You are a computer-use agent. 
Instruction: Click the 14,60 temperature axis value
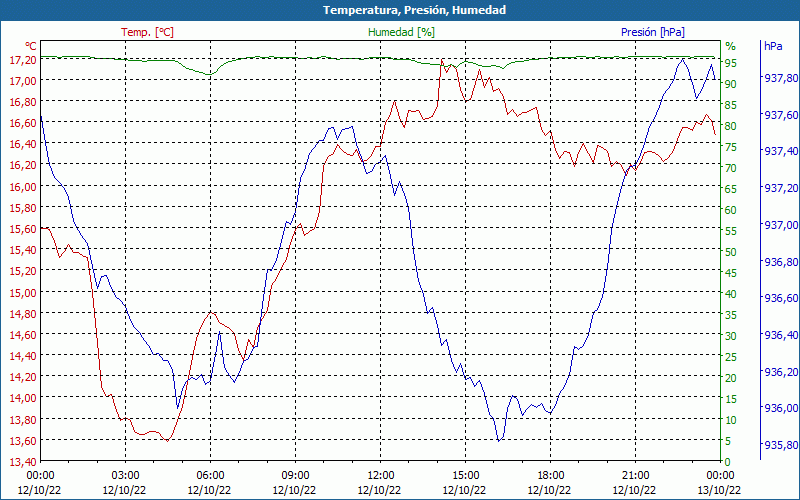coord(23,335)
